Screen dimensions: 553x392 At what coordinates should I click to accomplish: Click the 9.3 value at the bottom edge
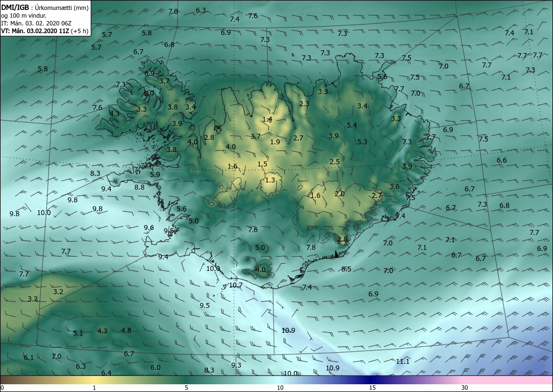coord(236,365)
